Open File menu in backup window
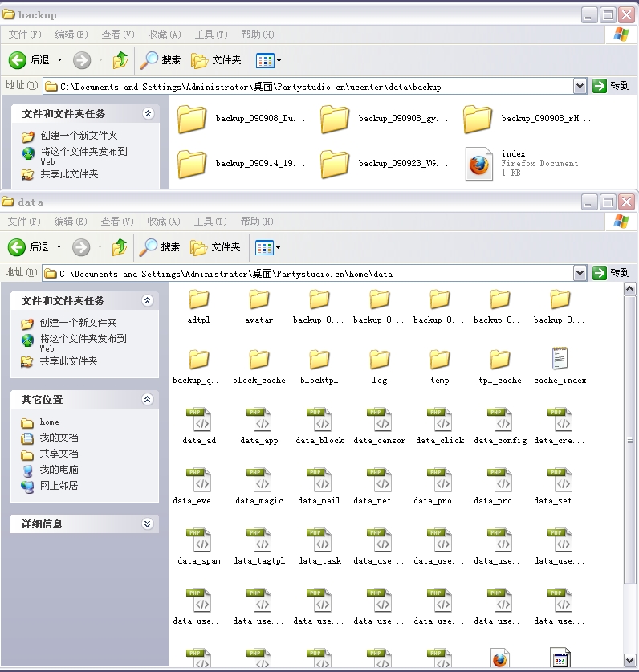639x672 pixels. point(24,35)
